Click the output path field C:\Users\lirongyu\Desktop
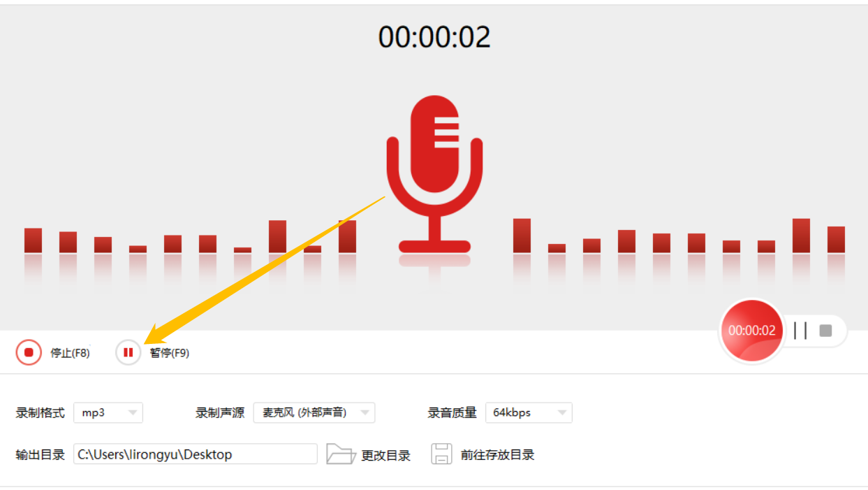This screenshot has width=868, height=490. pos(196,454)
